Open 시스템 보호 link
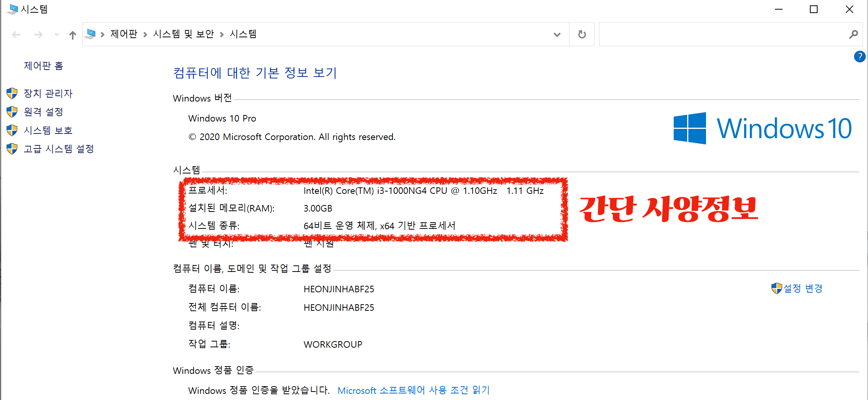868x400 pixels. (48, 130)
